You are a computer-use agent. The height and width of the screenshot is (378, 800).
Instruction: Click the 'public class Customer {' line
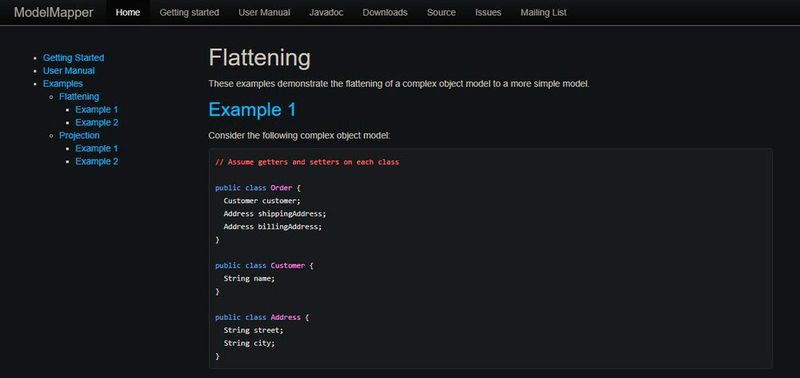264,266
